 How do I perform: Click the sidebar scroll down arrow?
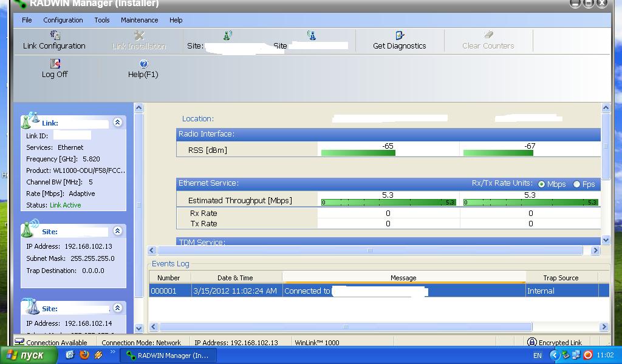138,328
